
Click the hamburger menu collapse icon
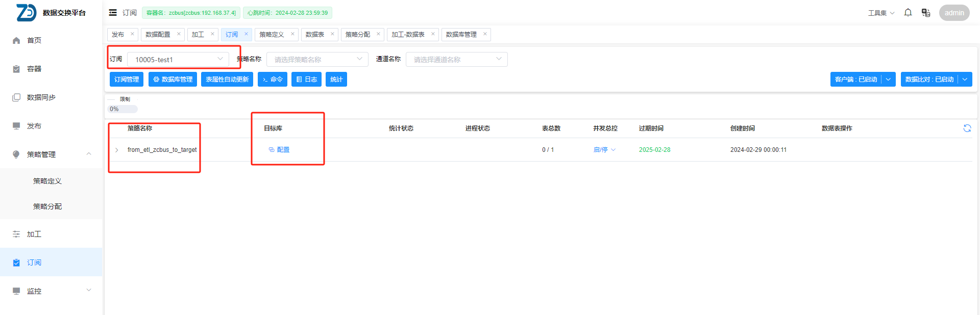(x=113, y=13)
